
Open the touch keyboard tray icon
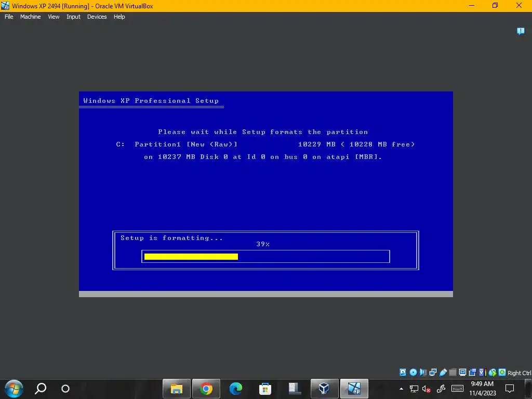click(x=457, y=389)
